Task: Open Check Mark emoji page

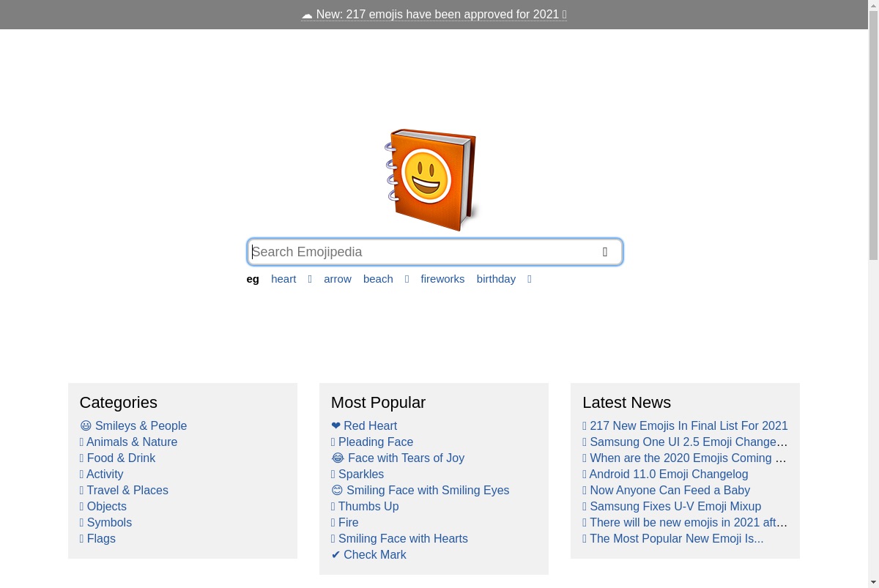Action: [368, 555]
